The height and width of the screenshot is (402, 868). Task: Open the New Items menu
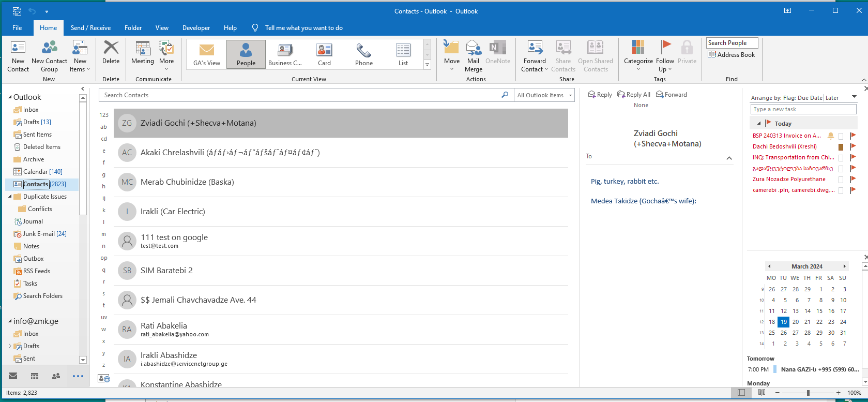click(x=80, y=56)
